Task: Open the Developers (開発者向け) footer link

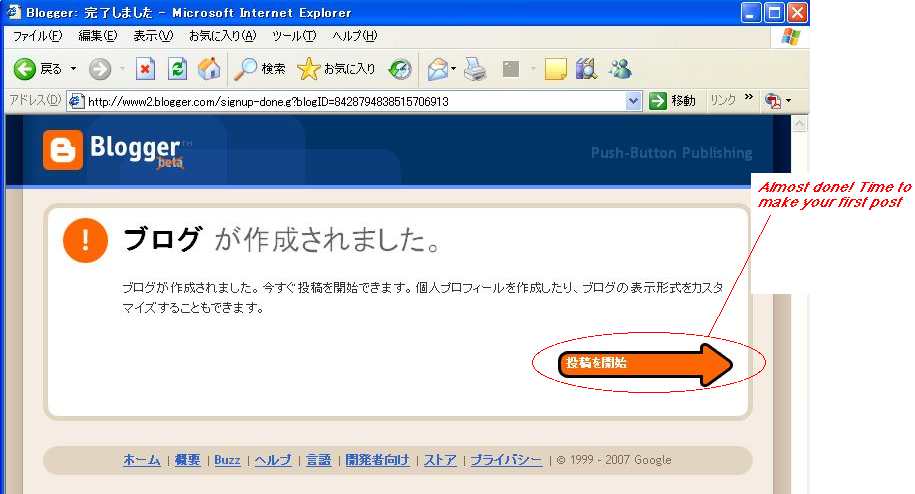Action: pyautogui.click(x=378, y=460)
